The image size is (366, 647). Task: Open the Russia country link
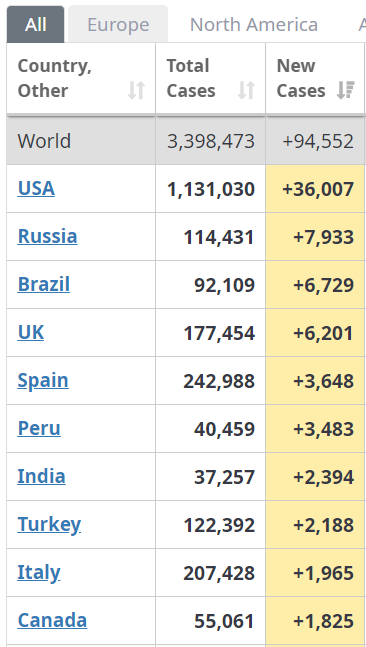click(x=47, y=236)
